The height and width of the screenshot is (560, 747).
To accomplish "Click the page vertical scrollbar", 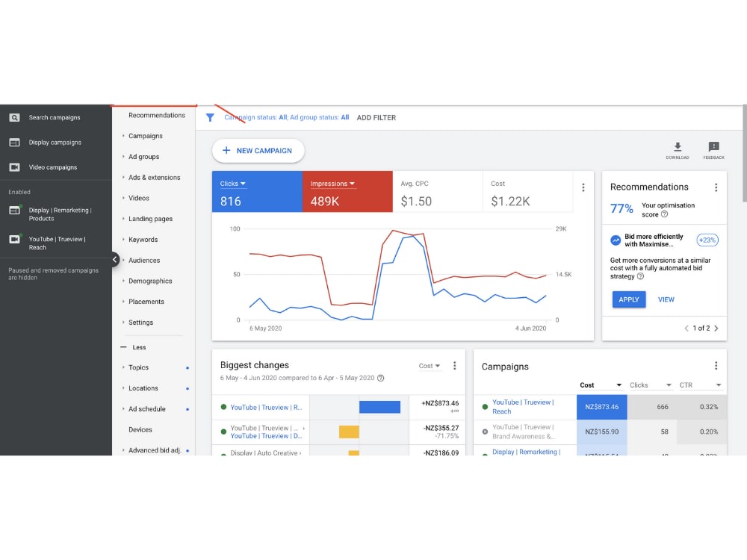I will (x=744, y=154).
